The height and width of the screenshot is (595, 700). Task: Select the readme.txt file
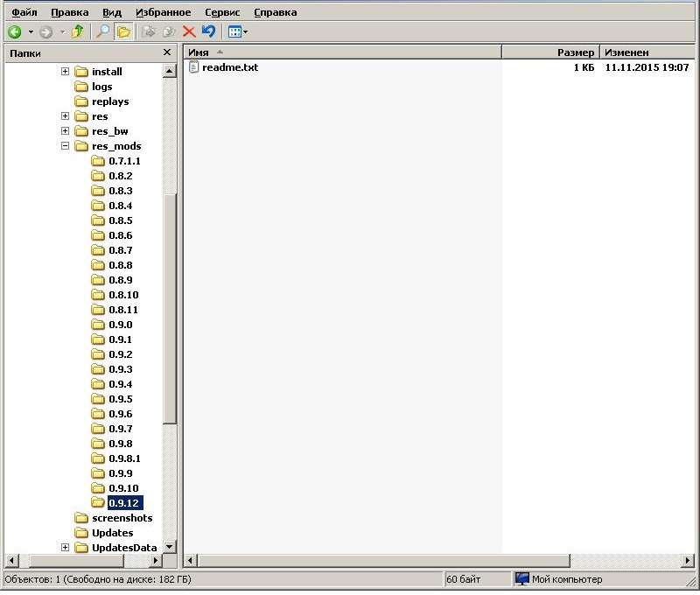pos(229,67)
